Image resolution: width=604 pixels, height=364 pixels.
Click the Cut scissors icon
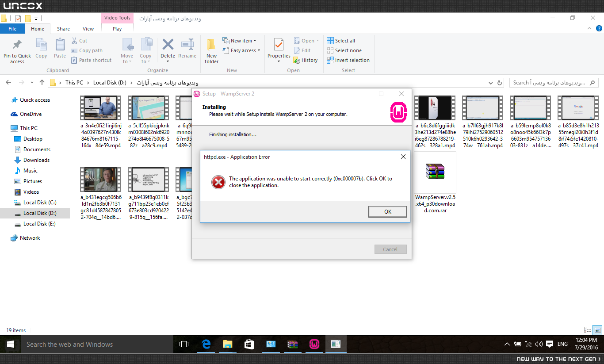click(x=75, y=41)
